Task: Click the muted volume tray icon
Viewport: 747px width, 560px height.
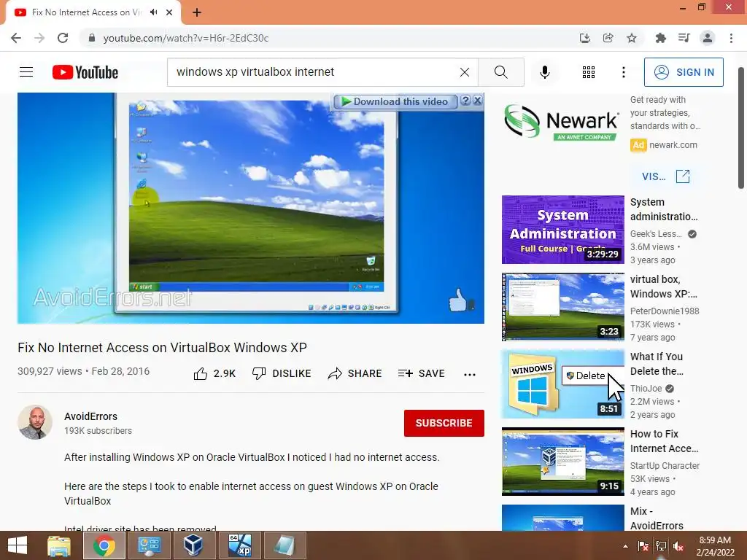Action: coord(678,546)
